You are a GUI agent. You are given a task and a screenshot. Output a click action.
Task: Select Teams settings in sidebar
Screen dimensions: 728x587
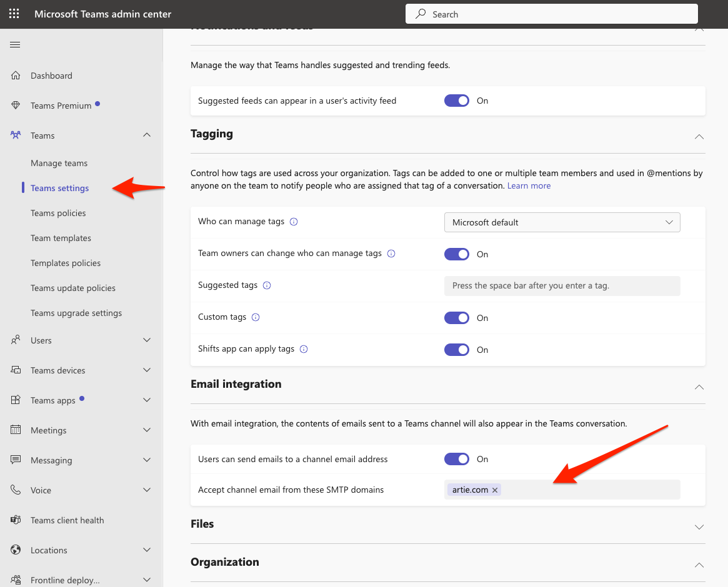(x=59, y=188)
